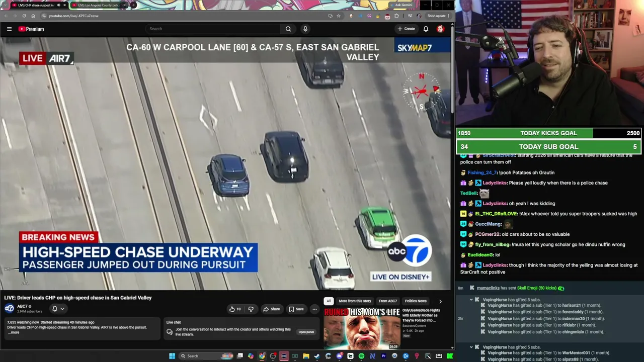Viewport: 644px width, 362px height.
Task: Show next category chips with arrow
Action: tap(440, 301)
